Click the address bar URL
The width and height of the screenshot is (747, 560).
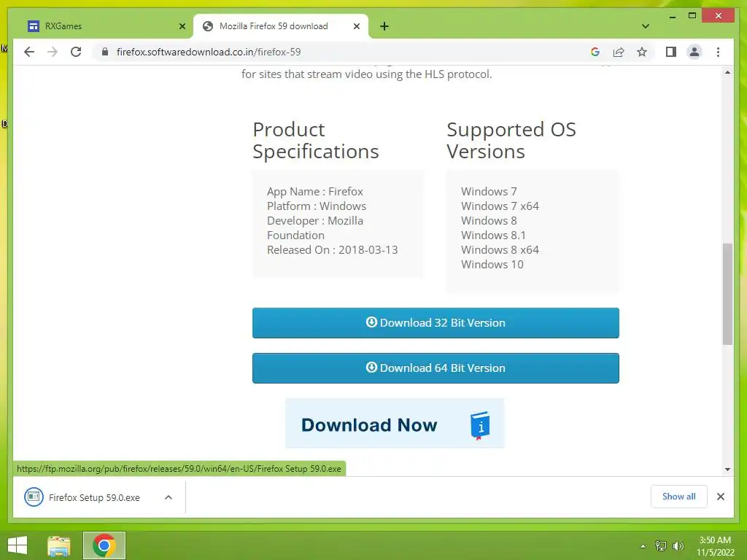[209, 52]
